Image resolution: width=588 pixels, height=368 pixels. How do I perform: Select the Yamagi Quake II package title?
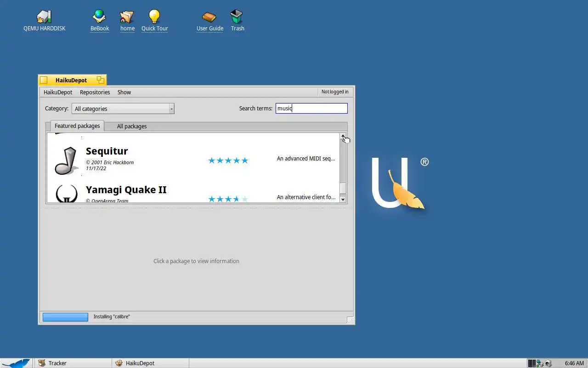click(x=126, y=190)
